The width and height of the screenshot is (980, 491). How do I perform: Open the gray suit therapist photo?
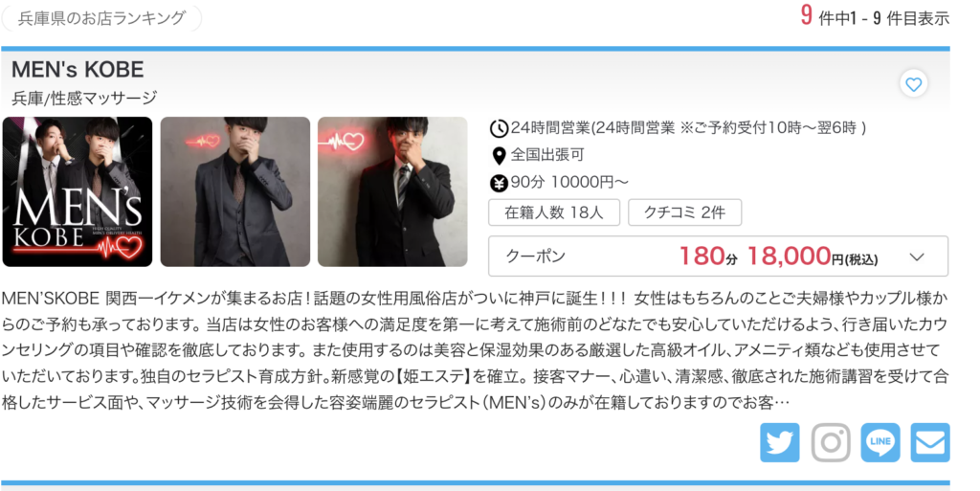[x=235, y=191]
